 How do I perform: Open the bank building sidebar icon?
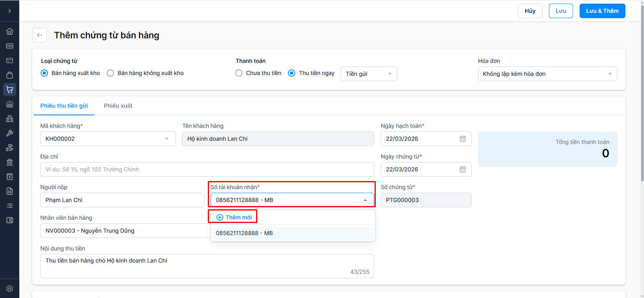tap(10, 162)
